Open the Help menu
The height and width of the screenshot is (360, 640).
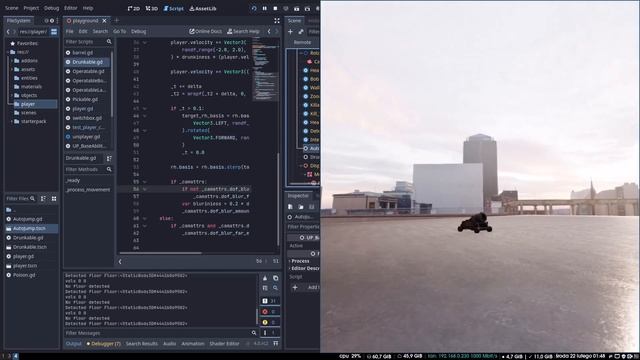(x=88, y=8)
